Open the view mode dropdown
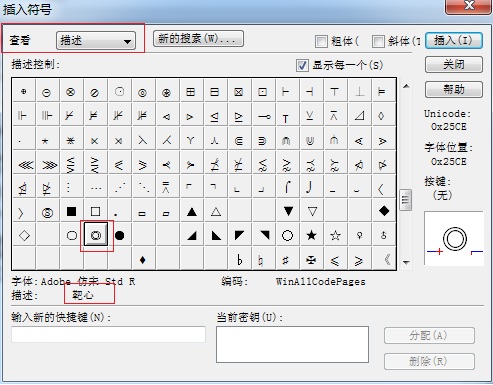The width and height of the screenshot is (493, 385). [x=96, y=41]
